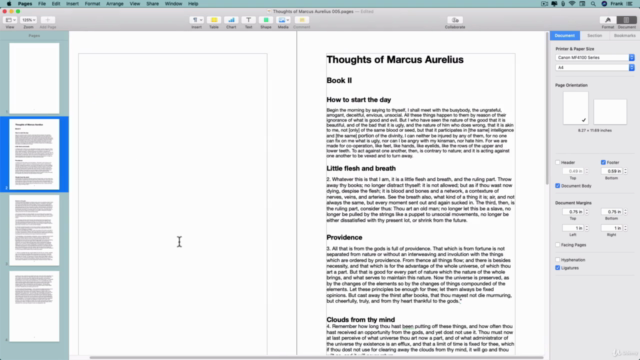Select the fourth page thumbnail
The height and width of the screenshot is (360, 640).
tap(34, 306)
